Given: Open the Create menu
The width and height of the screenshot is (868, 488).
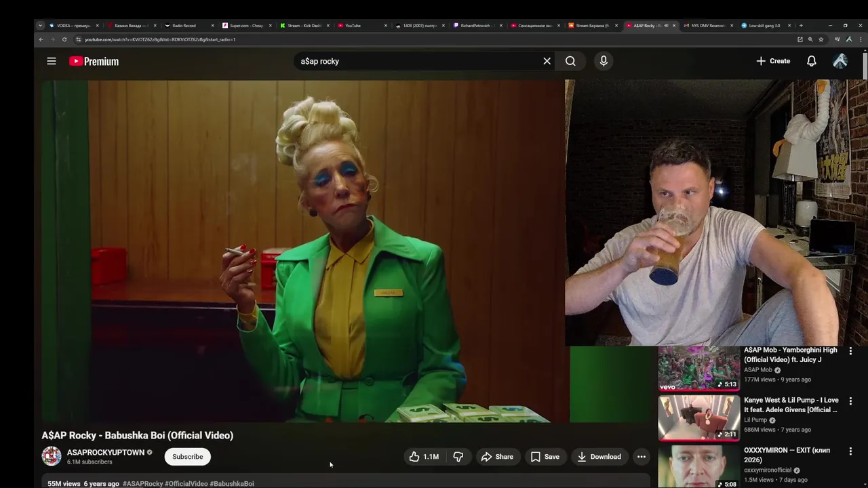Looking at the screenshot, I should [x=773, y=61].
